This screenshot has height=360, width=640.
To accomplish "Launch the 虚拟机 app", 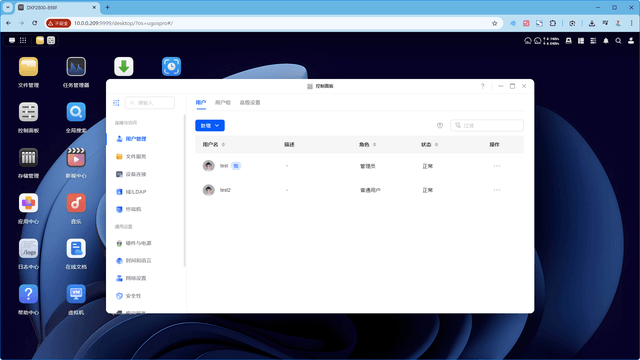I will point(76,294).
